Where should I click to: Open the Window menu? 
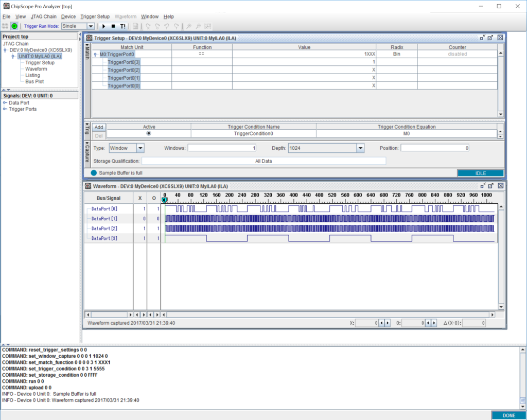150,16
